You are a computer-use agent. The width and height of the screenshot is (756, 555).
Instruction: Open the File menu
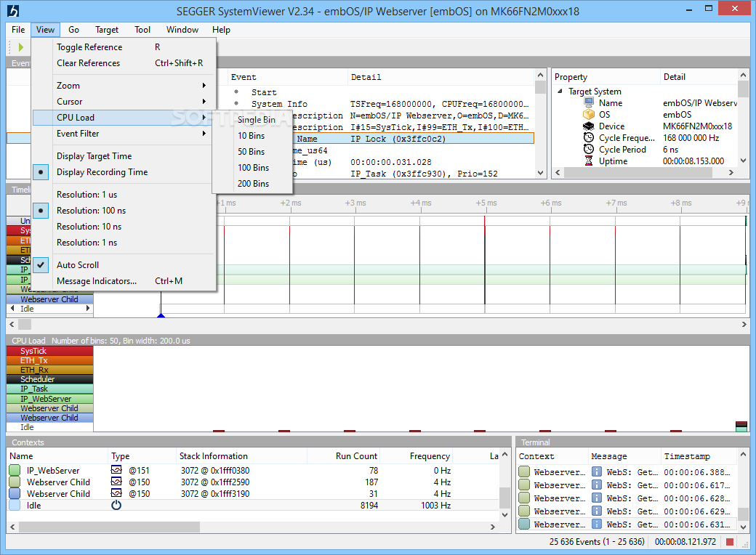[x=18, y=30]
